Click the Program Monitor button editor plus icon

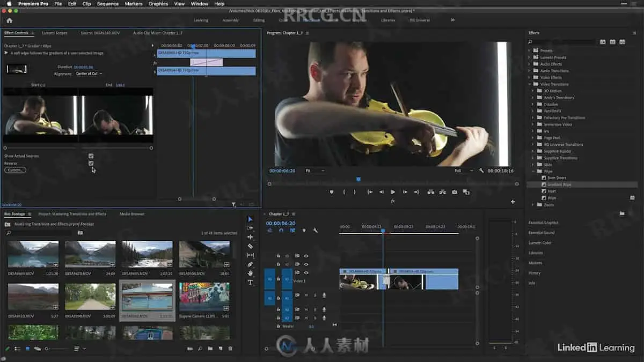[513, 202]
